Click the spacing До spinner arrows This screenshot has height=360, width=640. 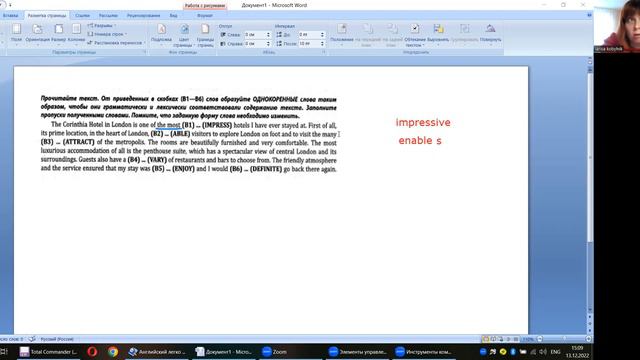coord(322,35)
